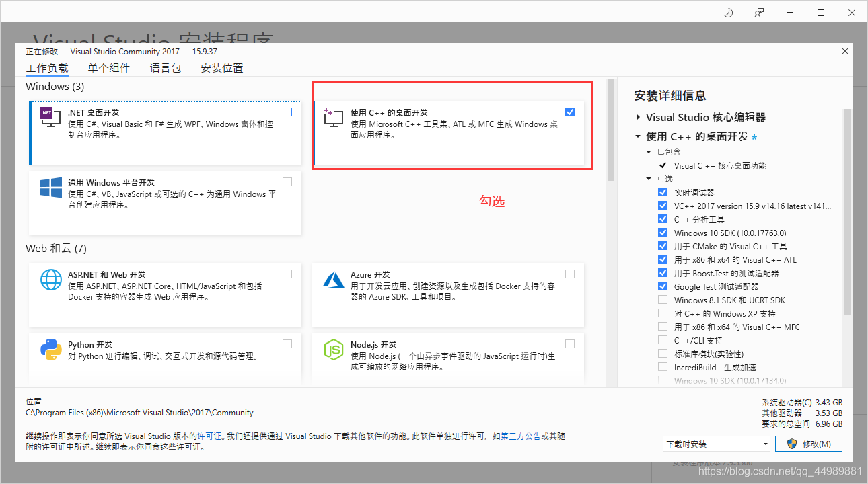Collapse the 已包含 subsection
Image resolution: width=868 pixels, height=484 pixels.
click(x=649, y=152)
